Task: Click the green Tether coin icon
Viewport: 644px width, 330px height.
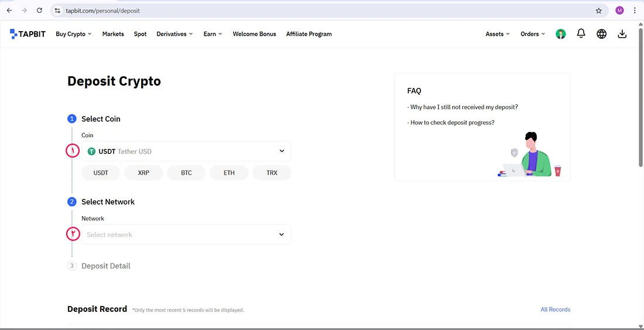Action: point(91,151)
